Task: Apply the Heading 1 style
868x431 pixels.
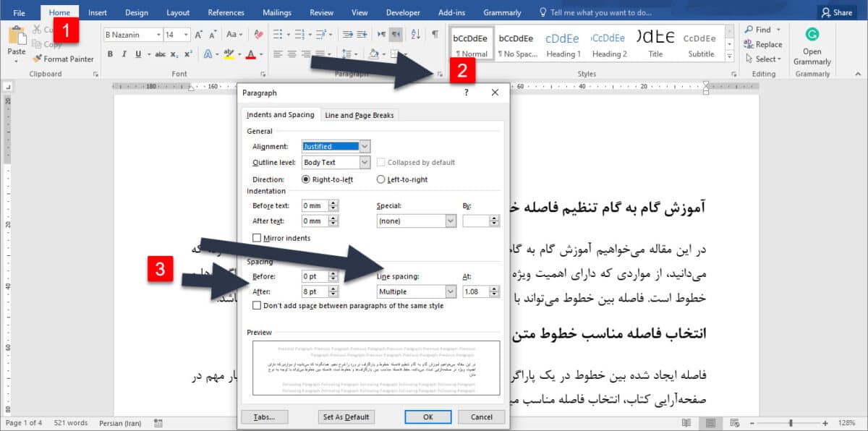Action: 563,45
